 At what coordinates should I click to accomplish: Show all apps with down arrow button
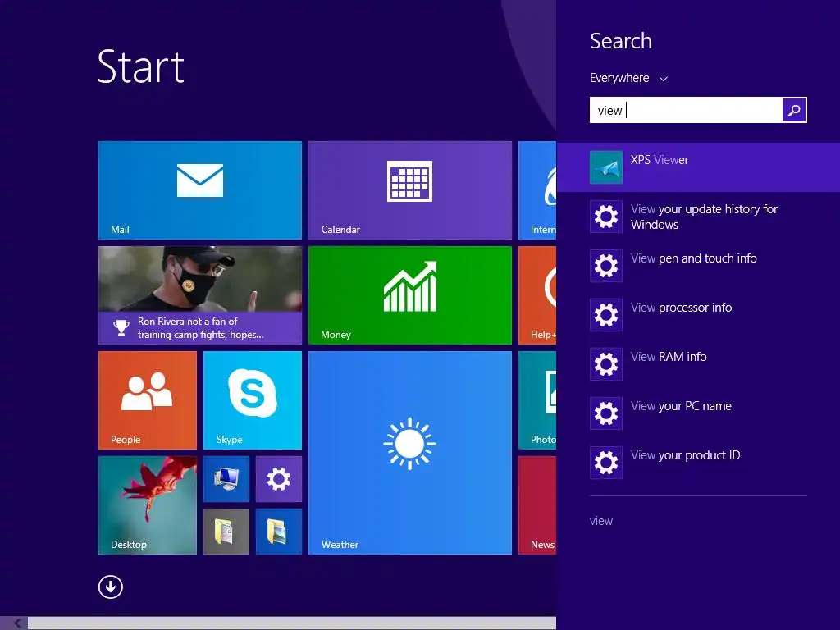coord(111,587)
